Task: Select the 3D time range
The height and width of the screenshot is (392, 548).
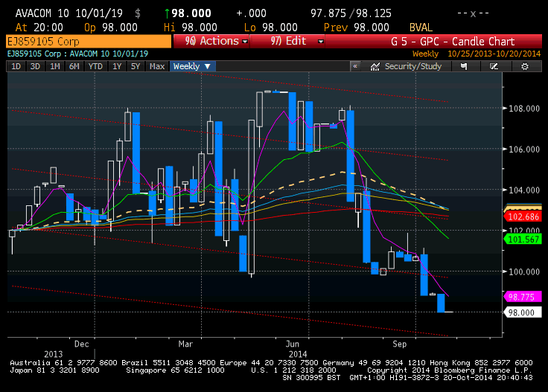Action: 35,66
